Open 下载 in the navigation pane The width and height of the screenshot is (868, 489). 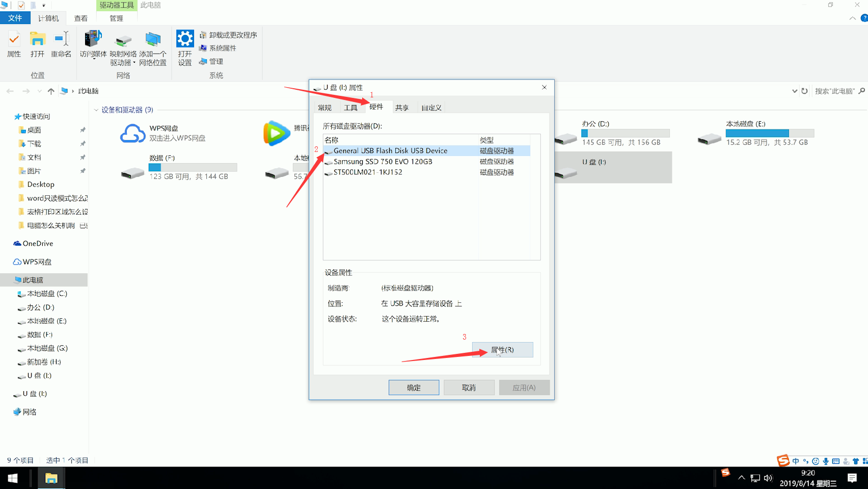coord(30,144)
